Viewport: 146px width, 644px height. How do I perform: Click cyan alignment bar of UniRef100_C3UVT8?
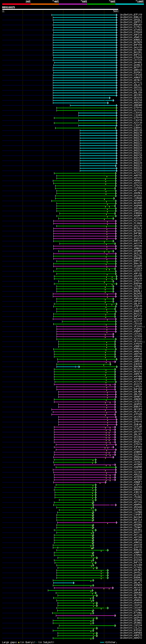point(98,120)
